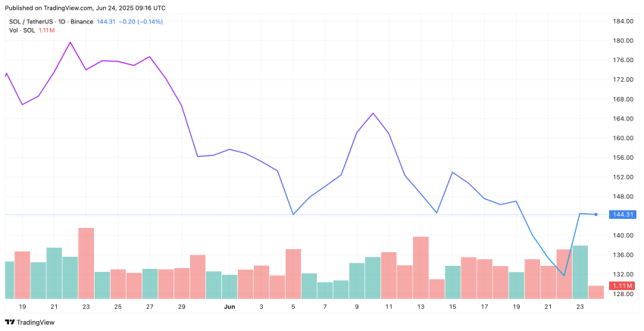Click the current price dot ending the line
The width and height of the screenshot is (644, 331).
[596, 214]
